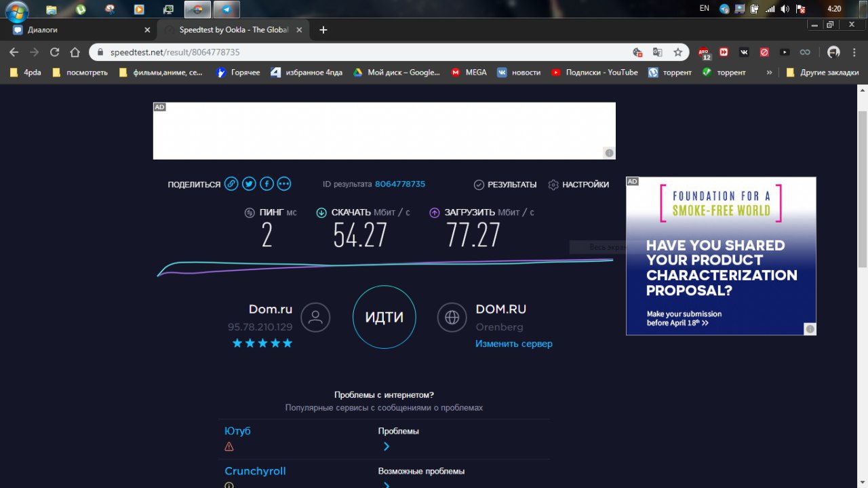868x488 pixels.
Task: Open the Chrome three-dot menu
Action: click(854, 52)
